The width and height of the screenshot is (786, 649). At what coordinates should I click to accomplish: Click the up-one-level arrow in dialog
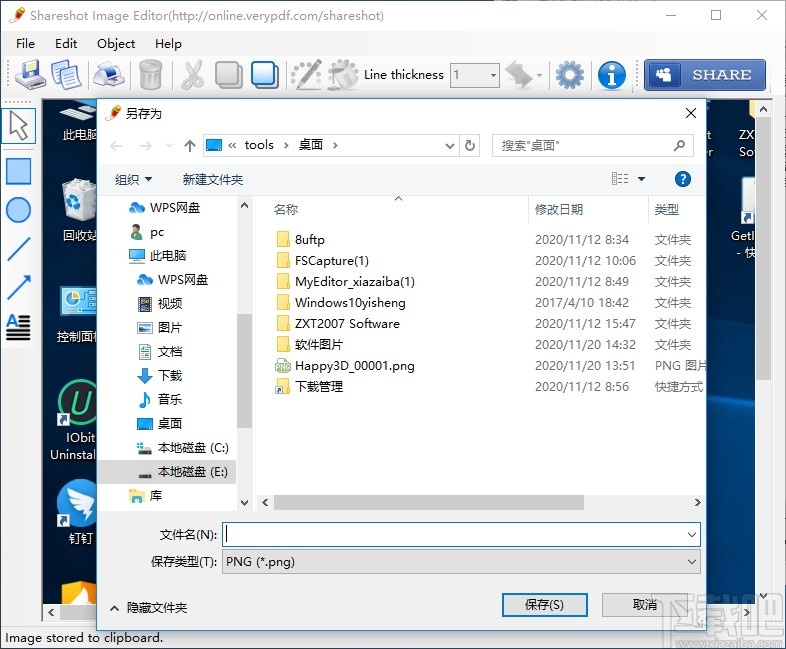[189, 146]
